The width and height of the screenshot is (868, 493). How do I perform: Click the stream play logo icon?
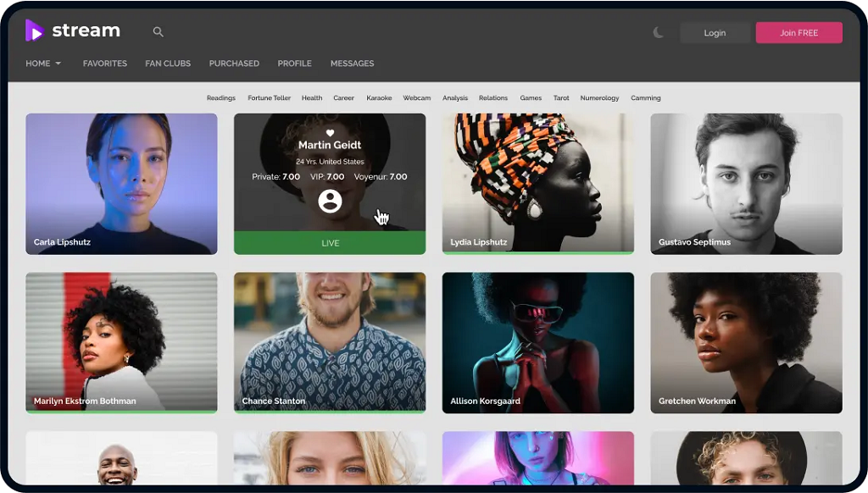click(34, 30)
